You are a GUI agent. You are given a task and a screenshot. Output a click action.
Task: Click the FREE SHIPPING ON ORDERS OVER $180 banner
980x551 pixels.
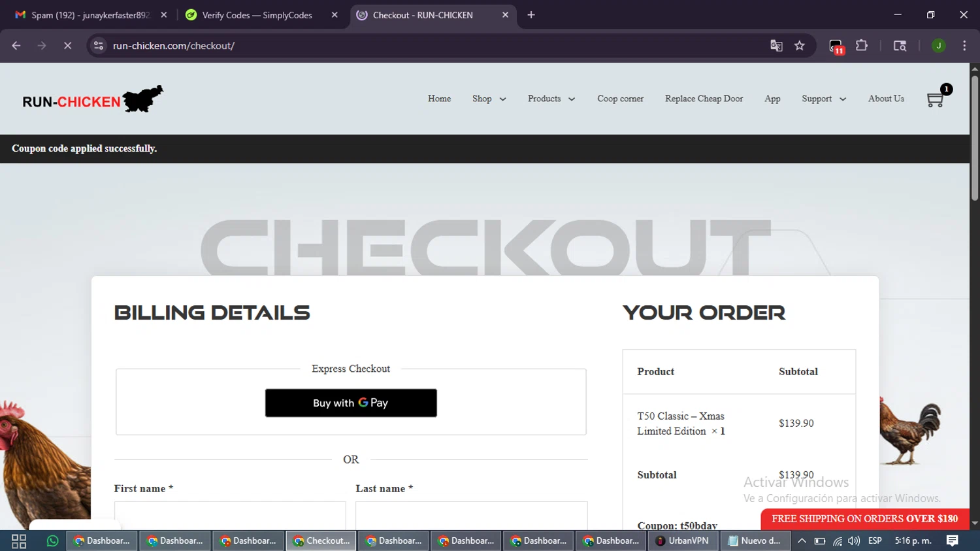click(x=865, y=519)
